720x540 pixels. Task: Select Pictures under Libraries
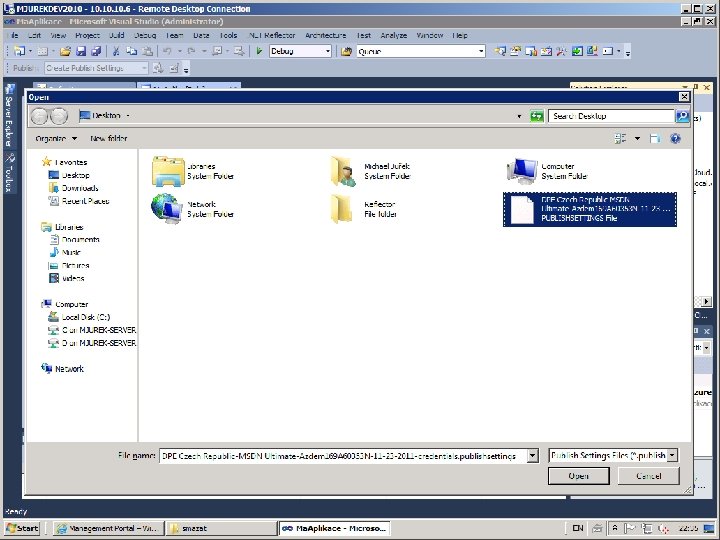(69, 265)
